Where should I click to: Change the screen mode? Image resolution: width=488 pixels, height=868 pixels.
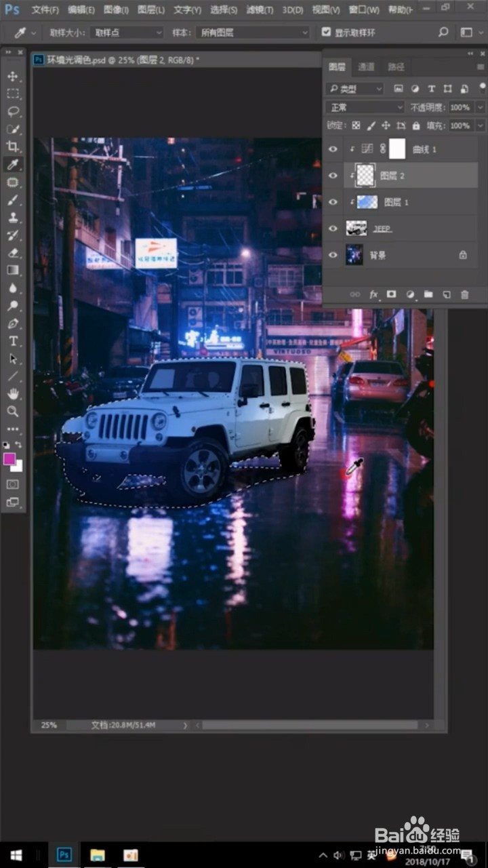point(13,502)
